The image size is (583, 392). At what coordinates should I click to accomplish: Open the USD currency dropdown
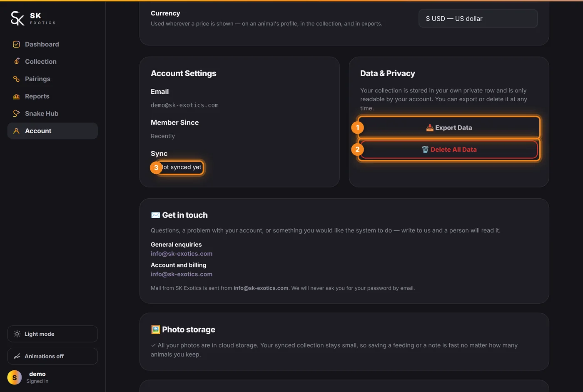(478, 19)
